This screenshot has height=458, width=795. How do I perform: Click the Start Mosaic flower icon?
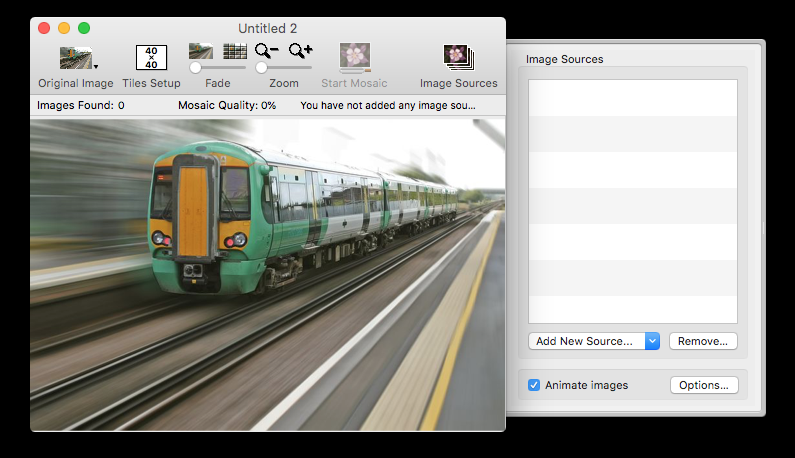pyautogui.click(x=354, y=57)
